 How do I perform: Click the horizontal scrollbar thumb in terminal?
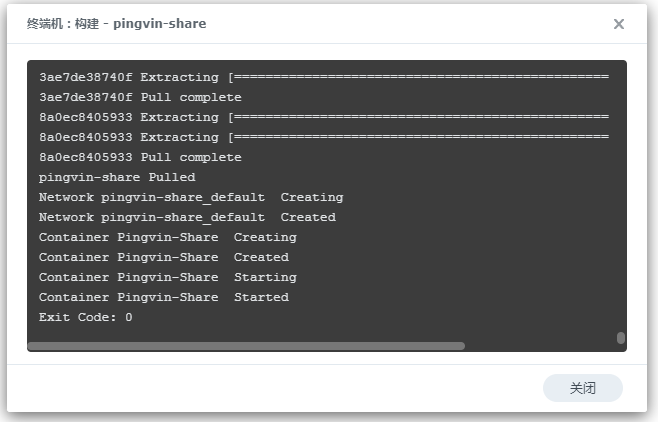tap(246, 346)
